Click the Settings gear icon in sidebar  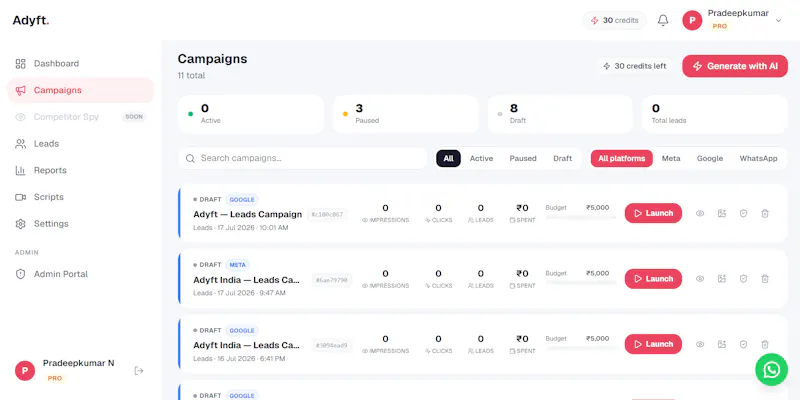(x=20, y=224)
